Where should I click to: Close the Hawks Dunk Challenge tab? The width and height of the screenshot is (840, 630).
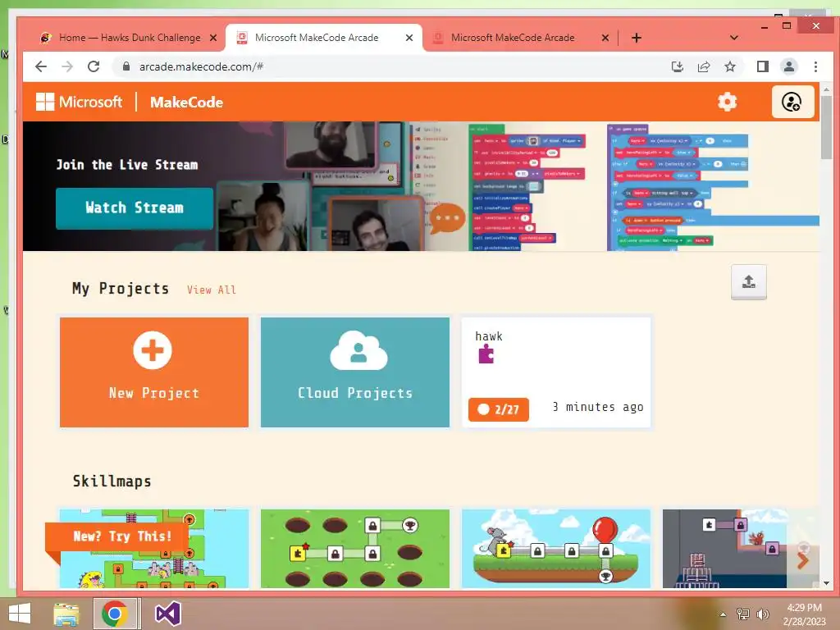[212, 38]
